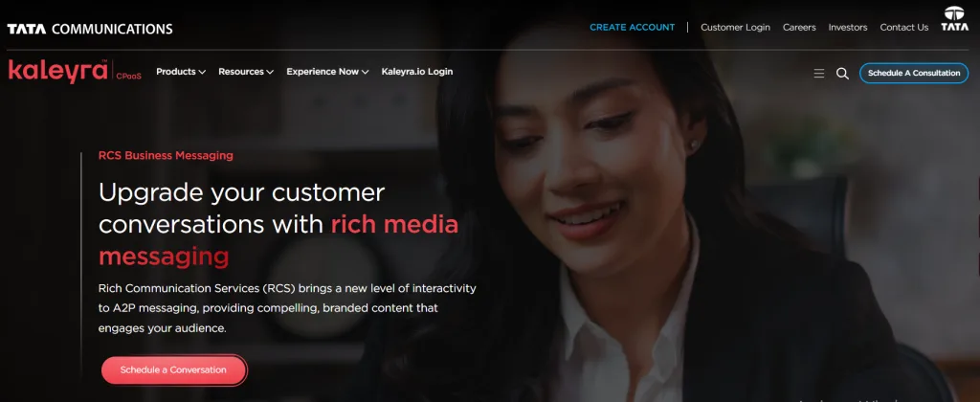Click the search magnifier icon
Screen dimensions: 980x402
point(842,73)
